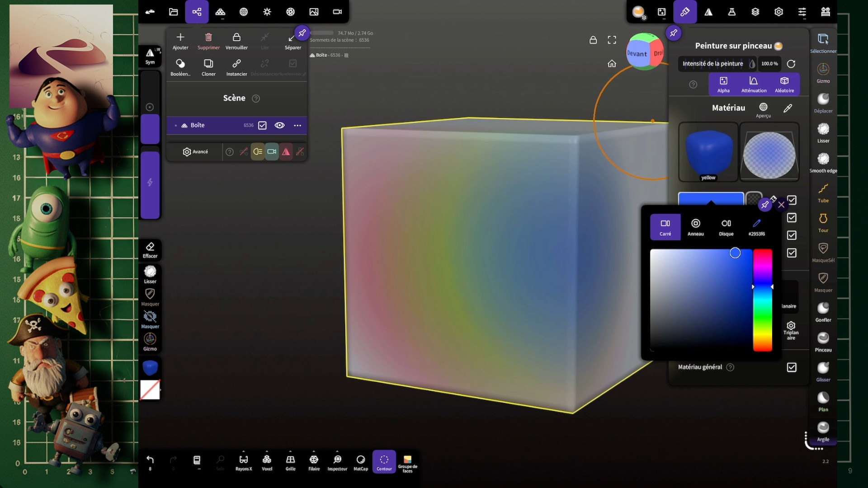The image size is (868, 488).
Task: Clone the selected object with Cloner
Action: coord(208,66)
